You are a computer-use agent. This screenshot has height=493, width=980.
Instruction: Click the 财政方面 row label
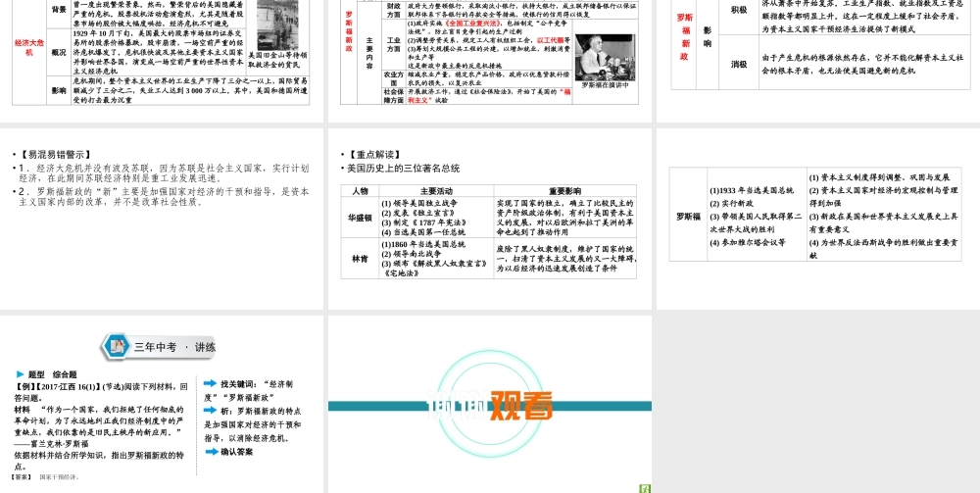coord(394,10)
